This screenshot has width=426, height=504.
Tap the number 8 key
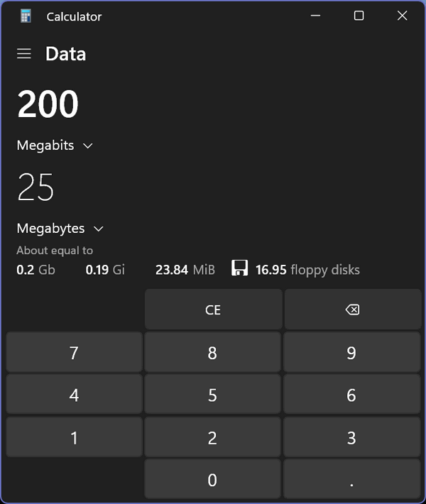(212, 352)
